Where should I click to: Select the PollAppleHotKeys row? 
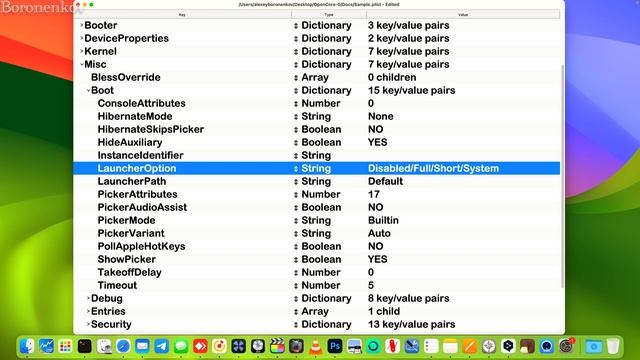click(x=317, y=247)
